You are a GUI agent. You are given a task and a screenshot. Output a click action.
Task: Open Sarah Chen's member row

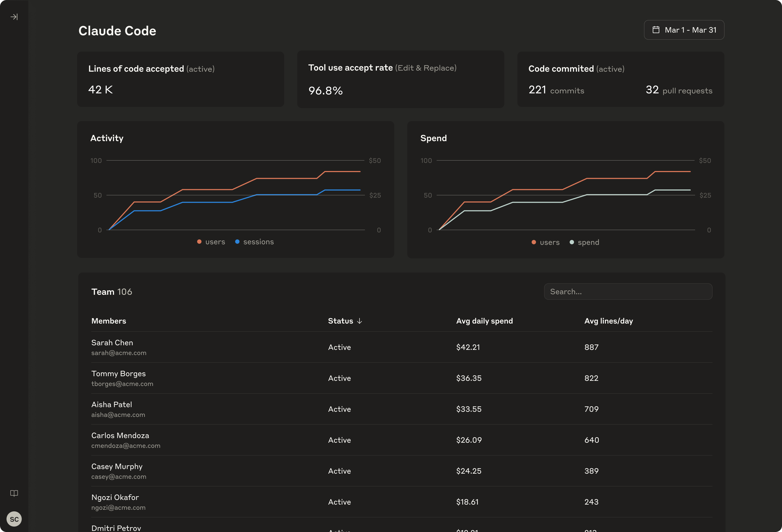point(402,347)
